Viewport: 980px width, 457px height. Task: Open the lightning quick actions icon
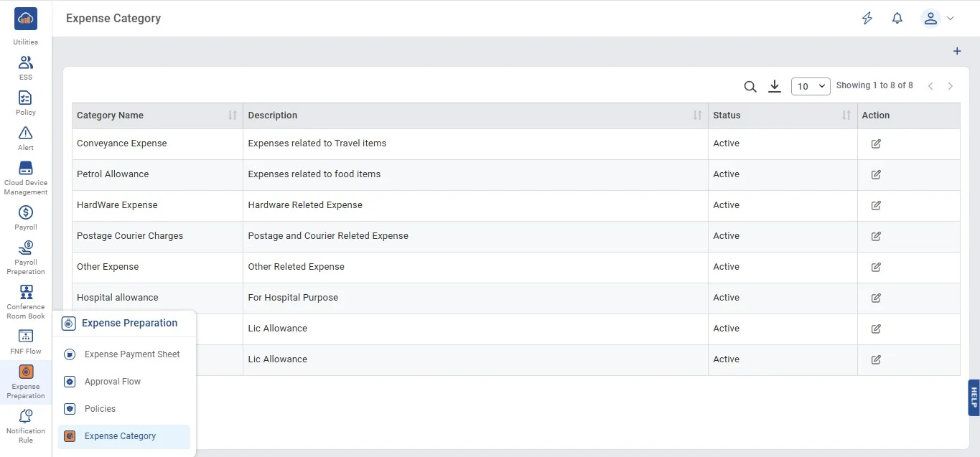[867, 19]
